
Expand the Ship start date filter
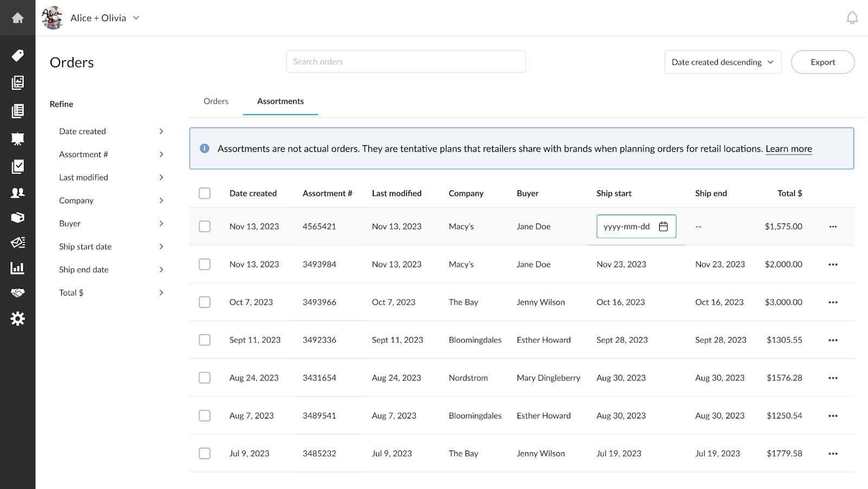pos(111,247)
